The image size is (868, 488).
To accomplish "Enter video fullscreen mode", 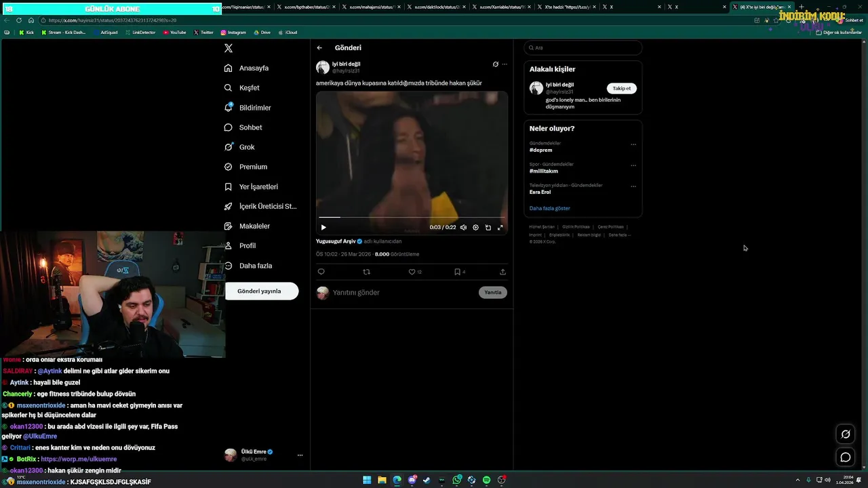I will (500, 228).
